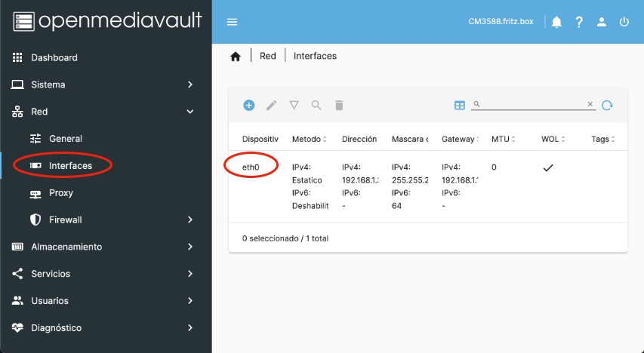This screenshot has height=353, width=644.
Task: Click the Estatico method cell
Action: (x=307, y=180)
